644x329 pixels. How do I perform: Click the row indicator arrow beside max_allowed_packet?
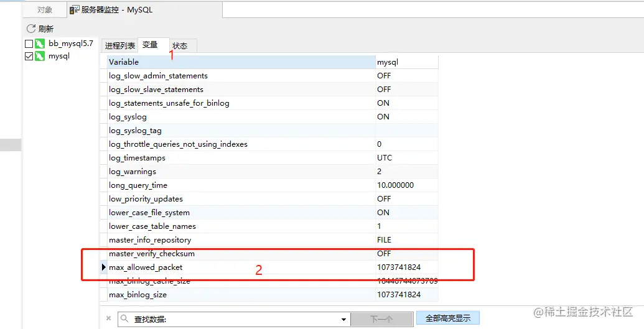pyautogui.click(x=104, y=267)
